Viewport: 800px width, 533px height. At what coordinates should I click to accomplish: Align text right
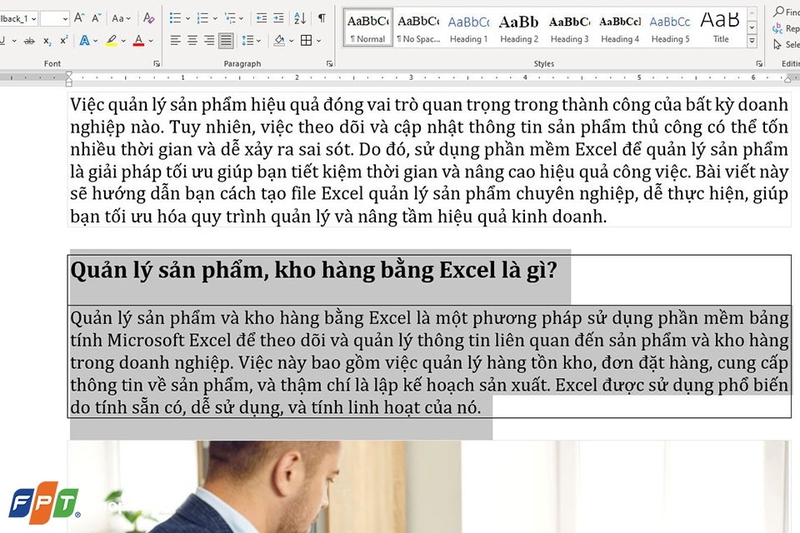[209, 40]
